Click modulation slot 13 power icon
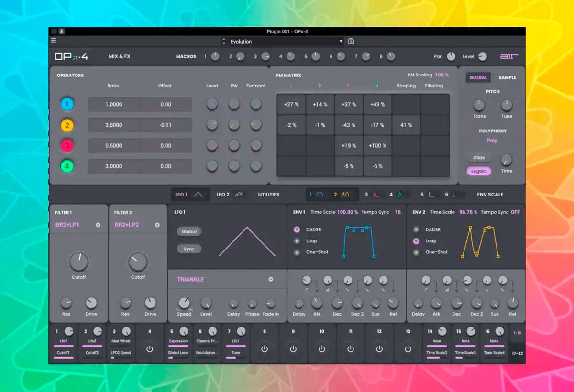The image size is (574, 392). (408, 349)
